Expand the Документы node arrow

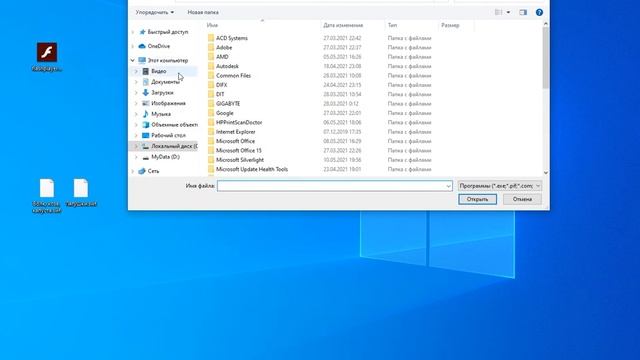136,82
